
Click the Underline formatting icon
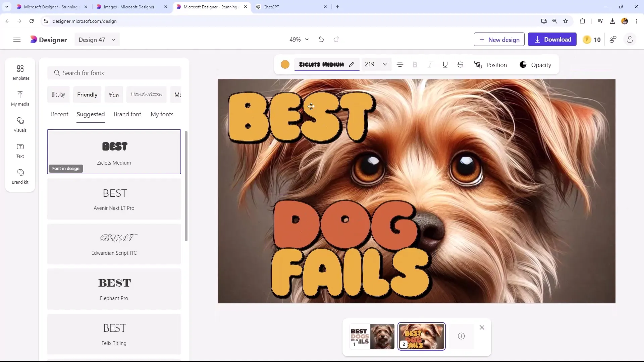coord(446,65)
